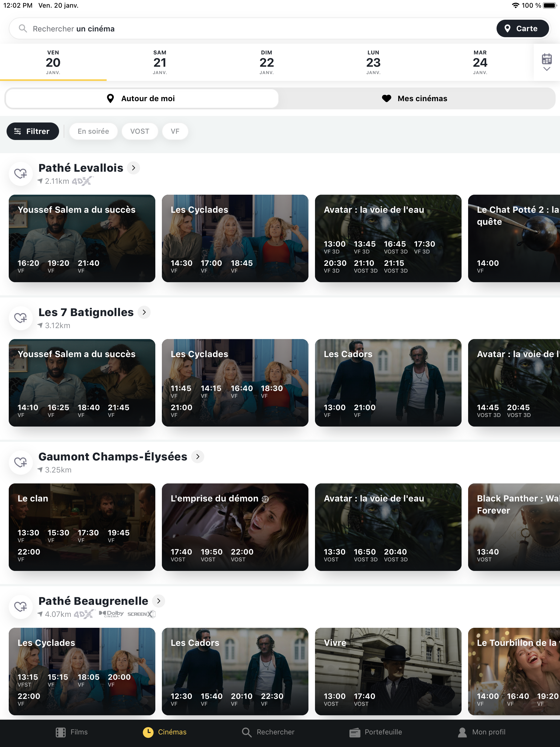Select 11:45 Les Cyclades at Batignolles

click(x=181, y=391)
